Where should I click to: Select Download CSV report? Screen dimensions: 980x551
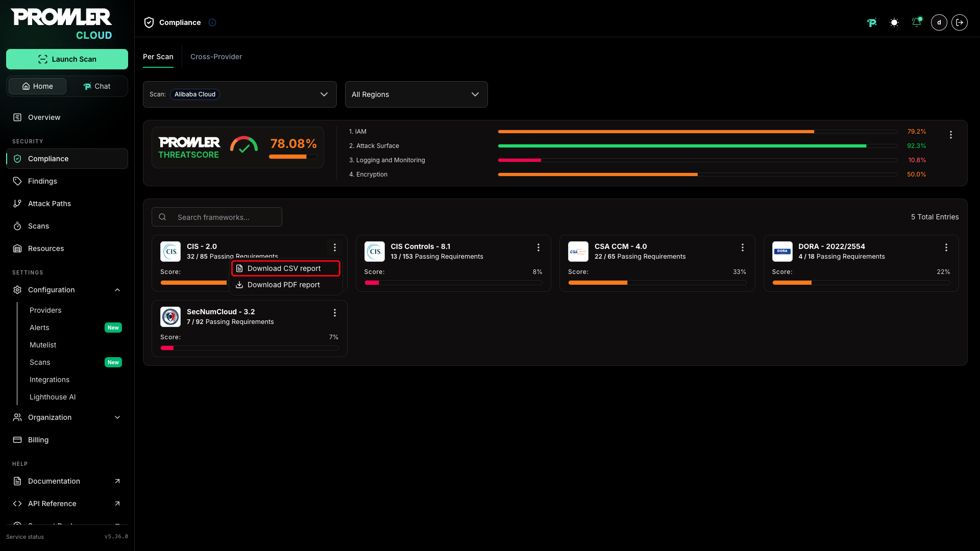pos(286,268)
